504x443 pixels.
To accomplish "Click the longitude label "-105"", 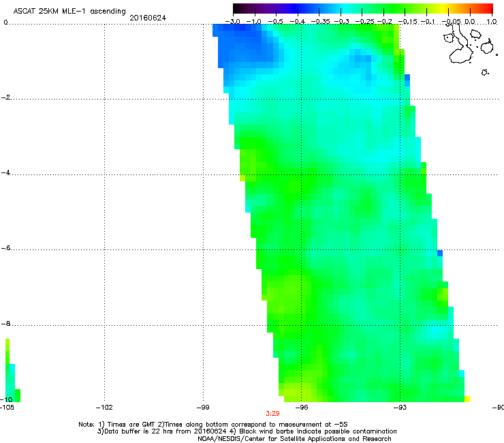I will point(7,408).
